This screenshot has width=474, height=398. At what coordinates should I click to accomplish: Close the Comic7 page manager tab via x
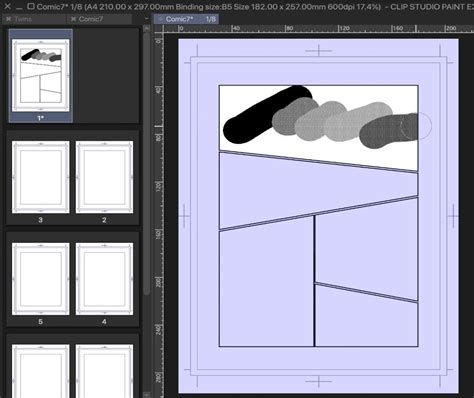click(73, 19)
